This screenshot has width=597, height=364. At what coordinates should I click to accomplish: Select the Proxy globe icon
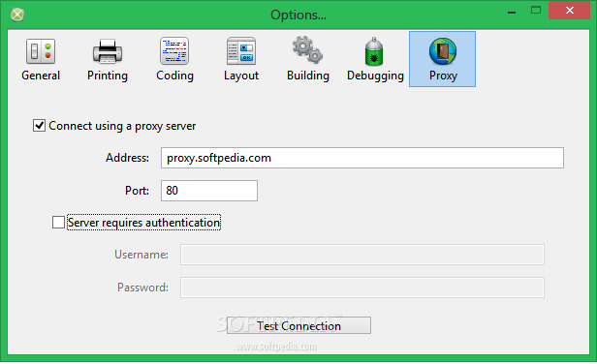442,51
